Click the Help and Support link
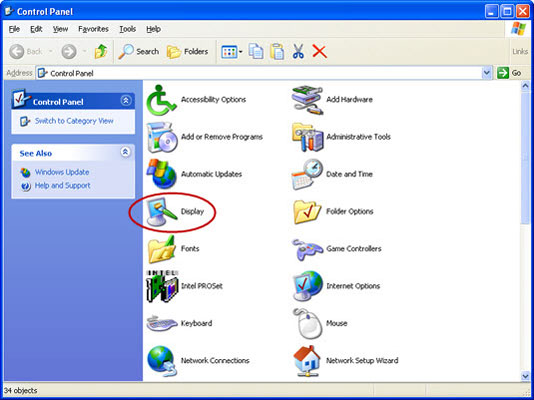The height and width of the screenshot is (400, 534). click(63, 186)
